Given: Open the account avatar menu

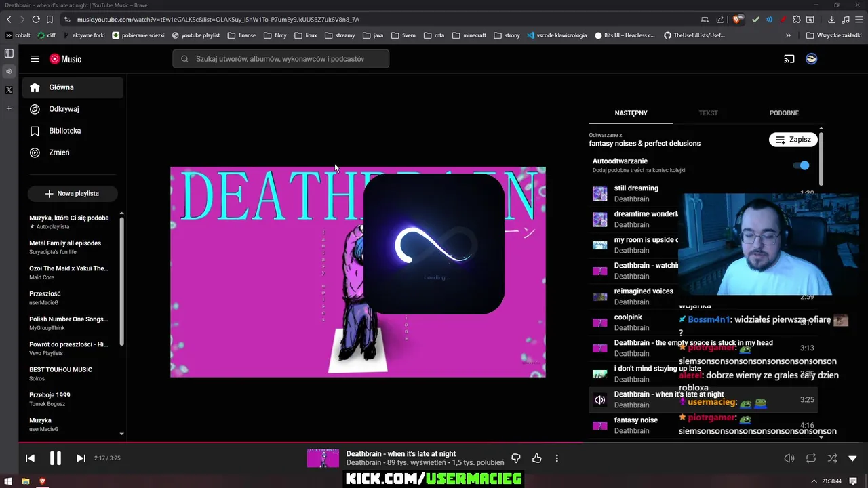Looking at the screenshot, I should tap(811, 59).
